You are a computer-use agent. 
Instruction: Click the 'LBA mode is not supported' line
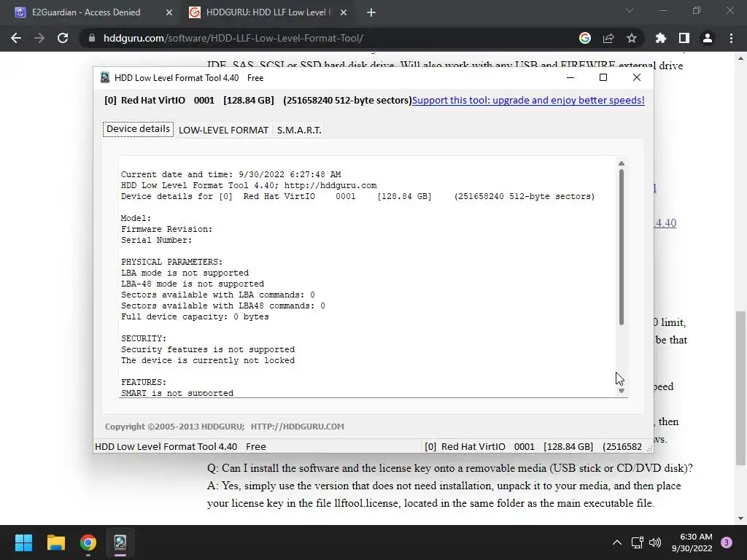pos(185,273)
